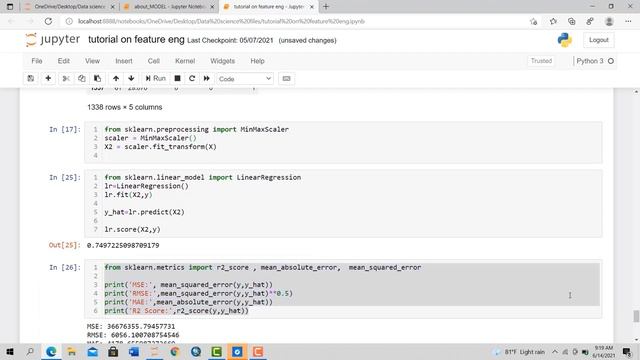Interrupt the kernel with stop icon
640x360 pixels.
177,78
